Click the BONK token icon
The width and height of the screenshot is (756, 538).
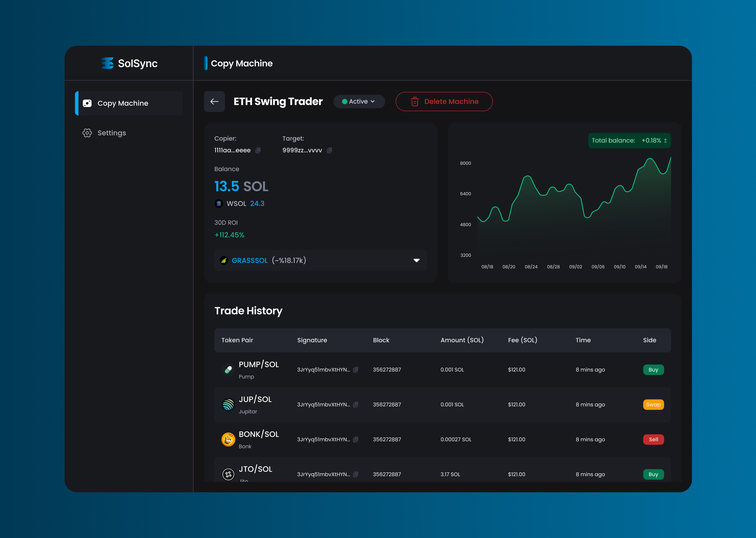pos(228,440)
